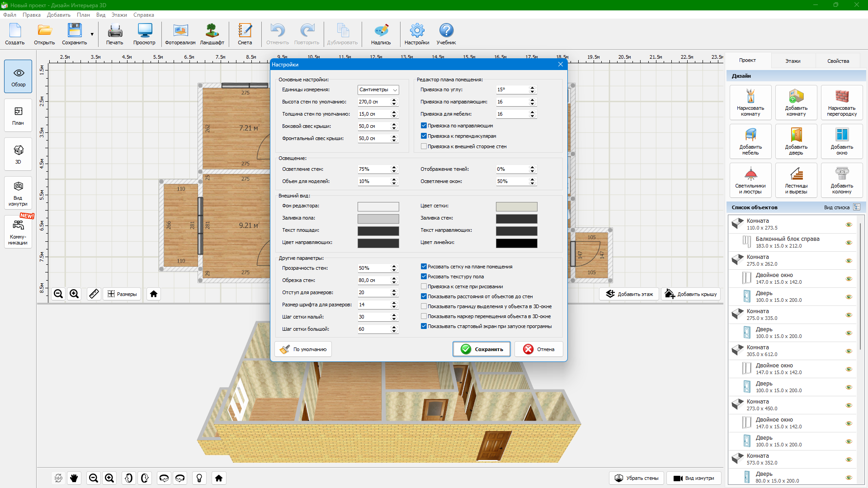The image size is (868, 488).
Task: Hide Балконный блок справа with eye icon
Action: 849,243
